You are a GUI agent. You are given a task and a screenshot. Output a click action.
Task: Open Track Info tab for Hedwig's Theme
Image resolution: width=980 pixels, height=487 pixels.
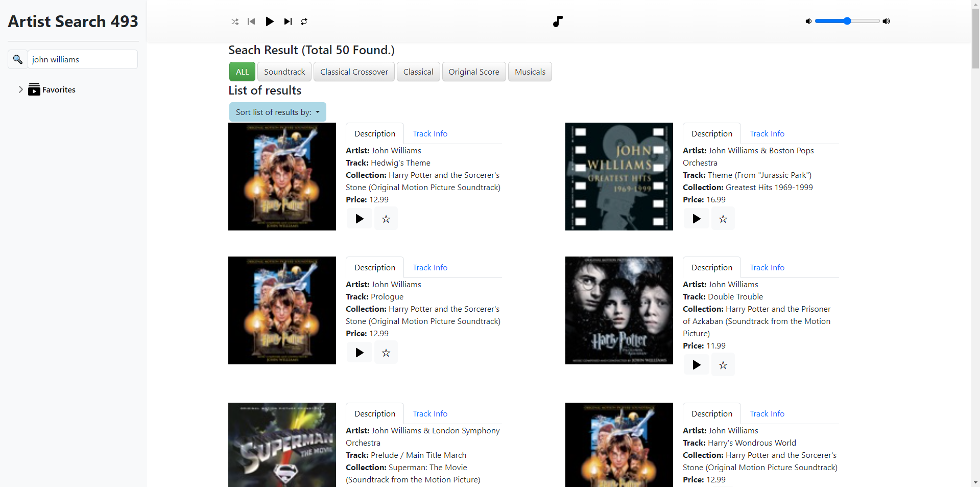click(430, 133)
